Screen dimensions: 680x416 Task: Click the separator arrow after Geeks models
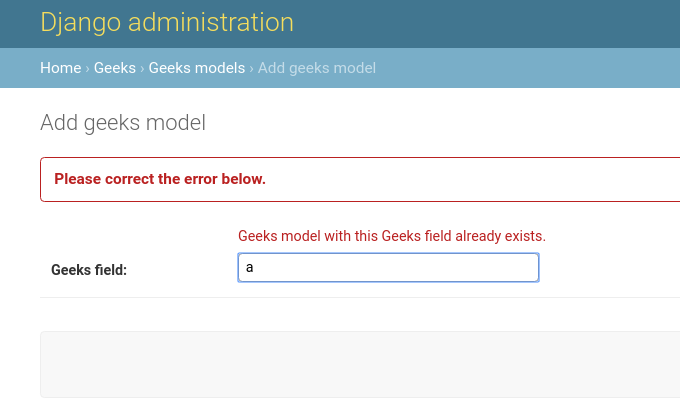[252, 68]
